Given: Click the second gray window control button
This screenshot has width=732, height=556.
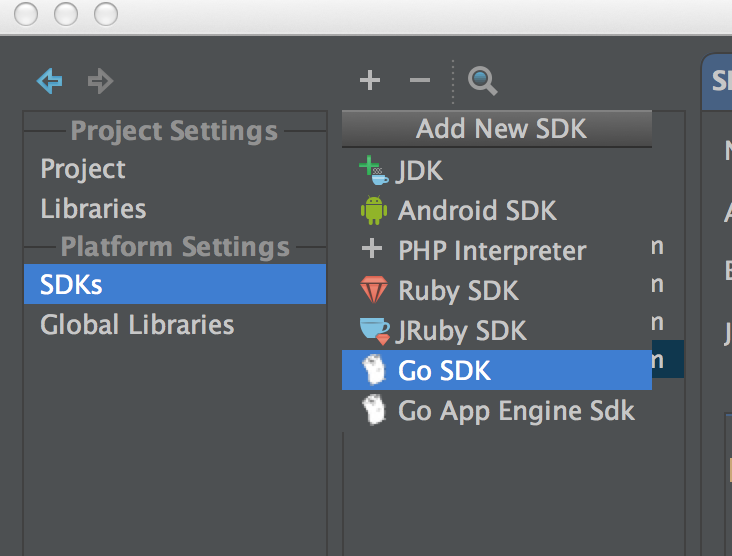Looking at the screenshot, I should point(66,14).
